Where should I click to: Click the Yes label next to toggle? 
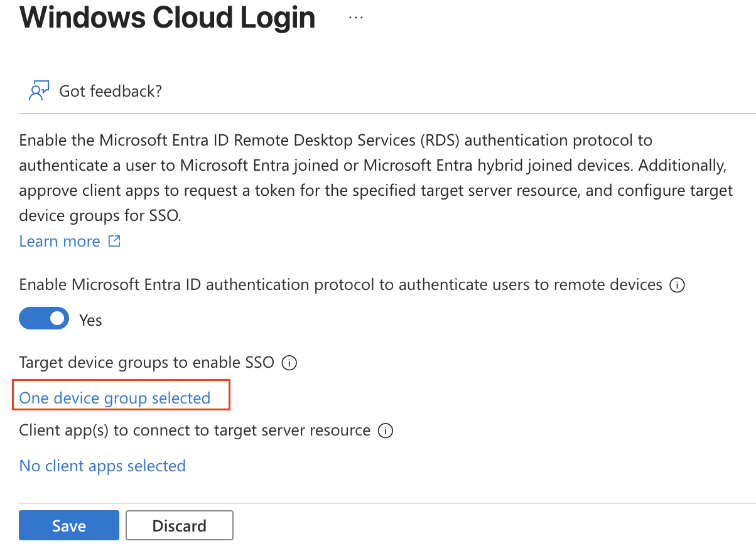point(90,320)
